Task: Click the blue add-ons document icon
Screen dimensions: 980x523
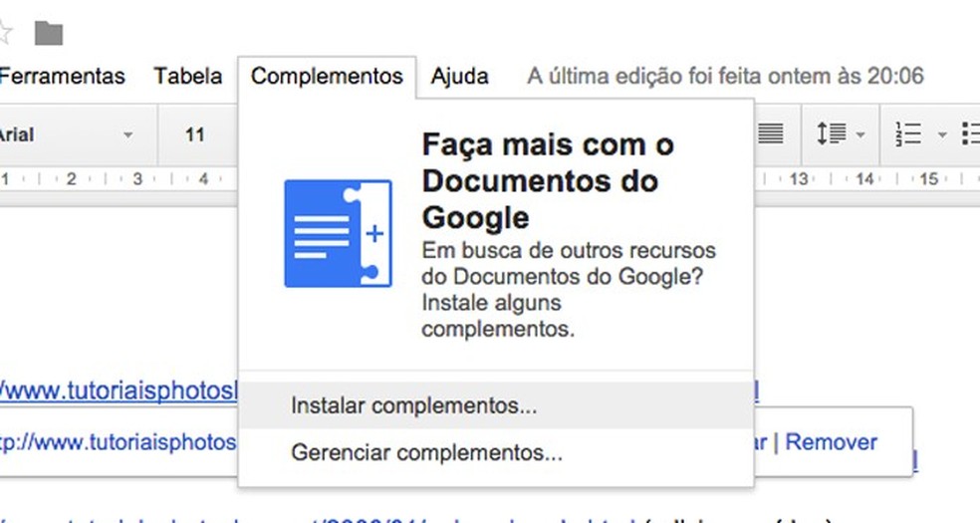Action: pos(339,233)
